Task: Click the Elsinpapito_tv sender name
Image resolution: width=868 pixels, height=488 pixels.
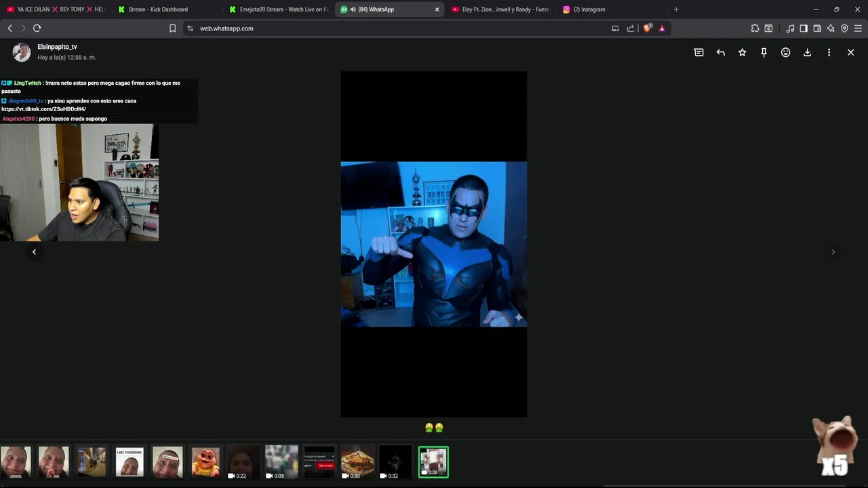Action: coord(57,47)
